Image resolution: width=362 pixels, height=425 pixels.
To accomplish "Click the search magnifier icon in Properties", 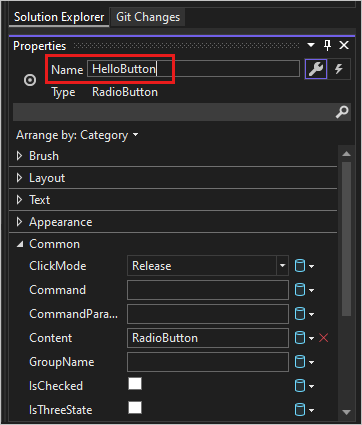I will (x=342, y=112).
